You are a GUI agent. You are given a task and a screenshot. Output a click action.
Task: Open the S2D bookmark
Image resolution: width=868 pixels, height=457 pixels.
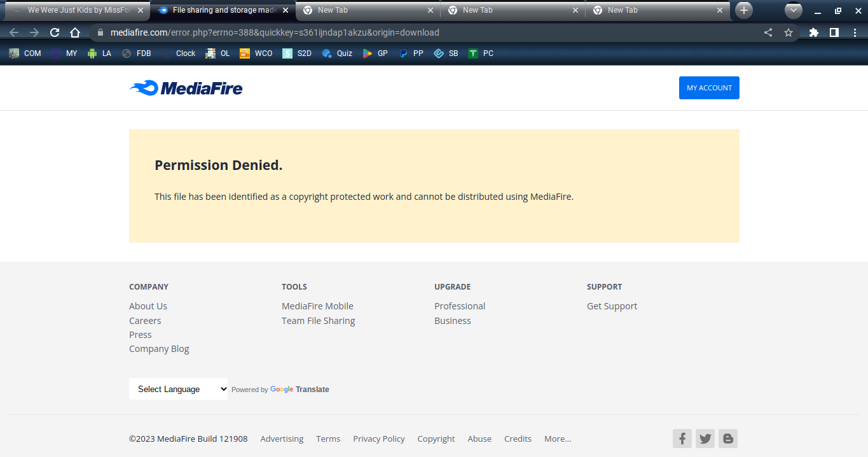click(x=298, y=53)
